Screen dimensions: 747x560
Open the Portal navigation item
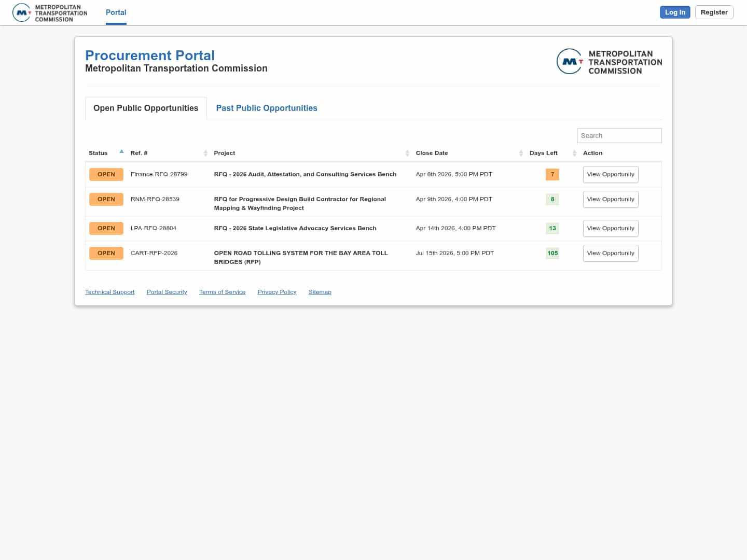click(116, 12)
